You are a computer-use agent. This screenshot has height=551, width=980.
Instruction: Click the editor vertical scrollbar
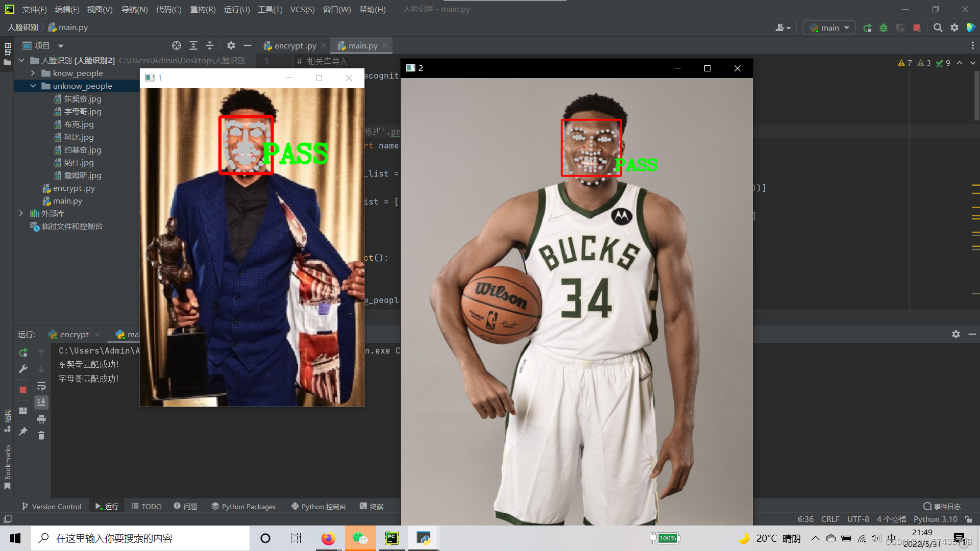coord(976,95)
